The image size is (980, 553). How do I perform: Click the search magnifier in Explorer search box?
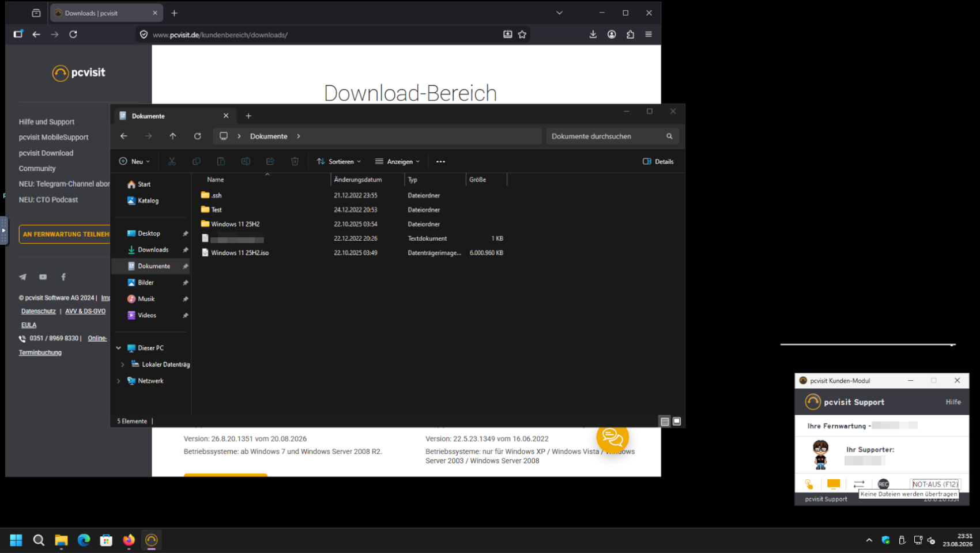[x=669, y=137]
